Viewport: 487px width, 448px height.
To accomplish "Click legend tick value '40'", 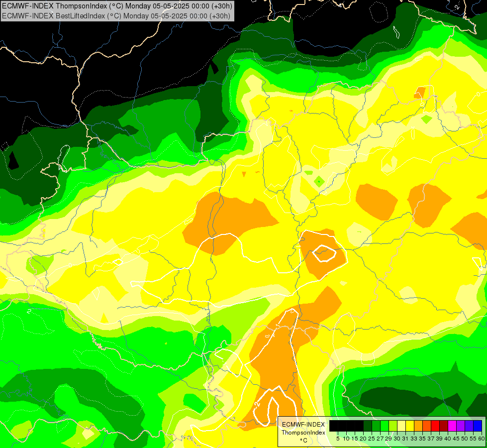I will pyautogui.click(x=448, y=439).
